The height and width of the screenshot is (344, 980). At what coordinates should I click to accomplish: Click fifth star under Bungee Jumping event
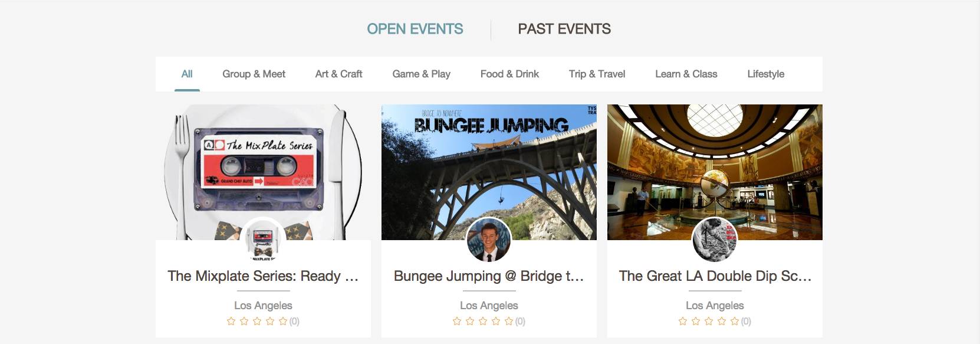pyautogui.click(x=509, y=322)
